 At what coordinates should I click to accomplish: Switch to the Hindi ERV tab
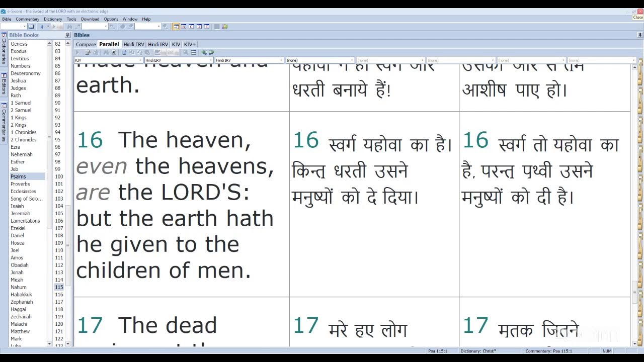[134, 44]
